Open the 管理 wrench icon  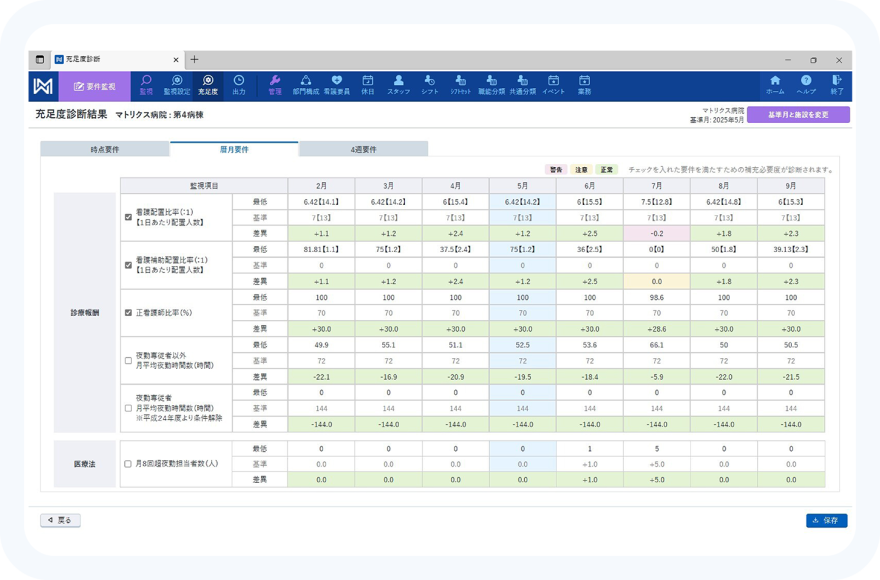click(x=274, y=85)
